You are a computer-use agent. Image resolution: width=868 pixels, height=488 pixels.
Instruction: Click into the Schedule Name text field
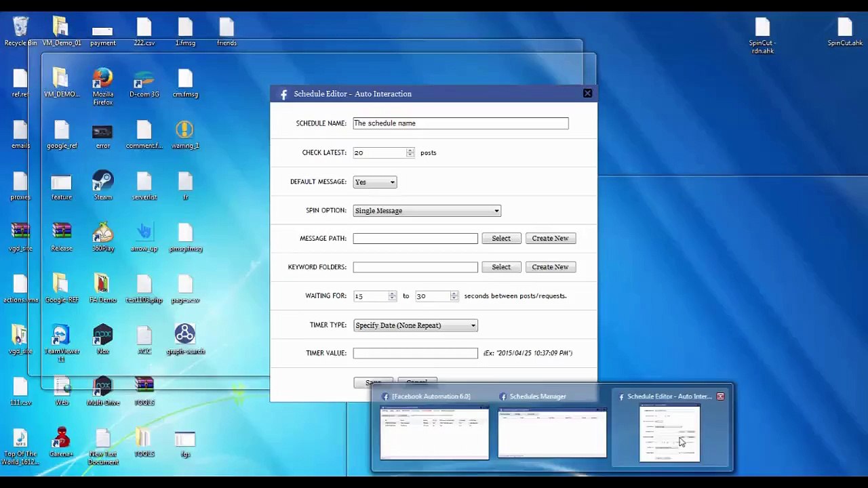click(x=460, y=123)
